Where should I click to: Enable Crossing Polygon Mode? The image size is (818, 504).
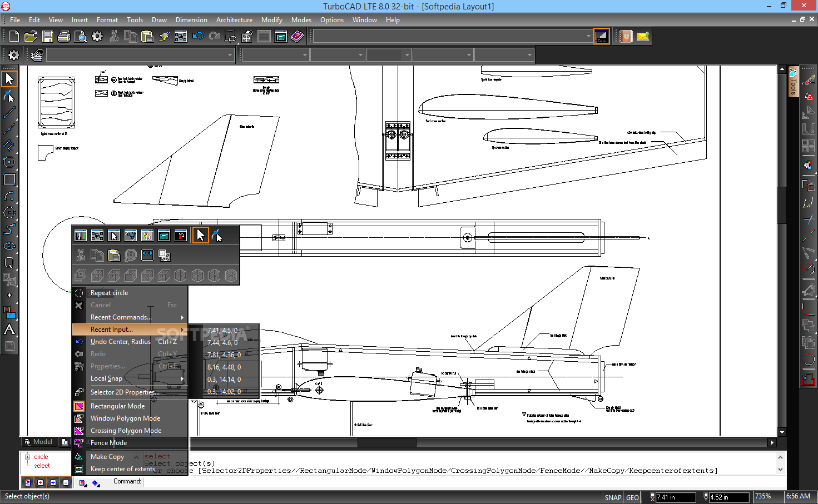pyautogui.click(x=126, y=431)
